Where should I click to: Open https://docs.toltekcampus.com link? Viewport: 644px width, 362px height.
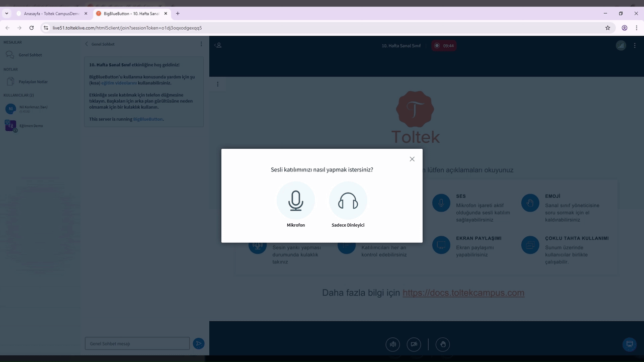(463, 293)
